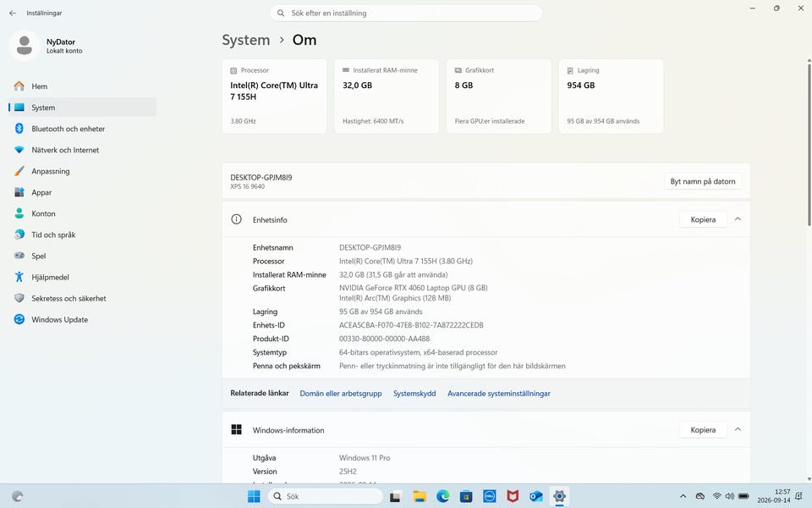Click Byt namn på datorn button
This screenshot has height=508, width=812.
click(x=703, y=181)
